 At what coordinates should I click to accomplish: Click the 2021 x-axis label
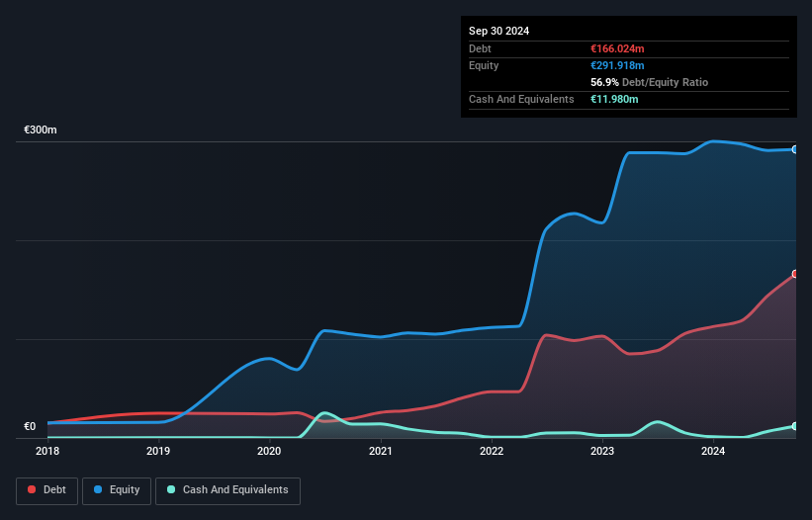[x=381, y=451]
